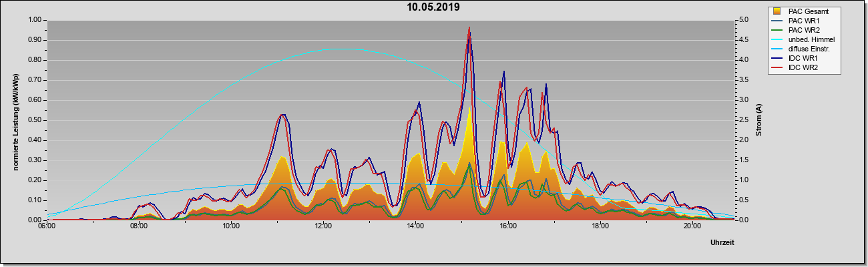Select the IDC WR1 legend entry
Viewport: 868px width, 267px height.
[x=795, y=58]
